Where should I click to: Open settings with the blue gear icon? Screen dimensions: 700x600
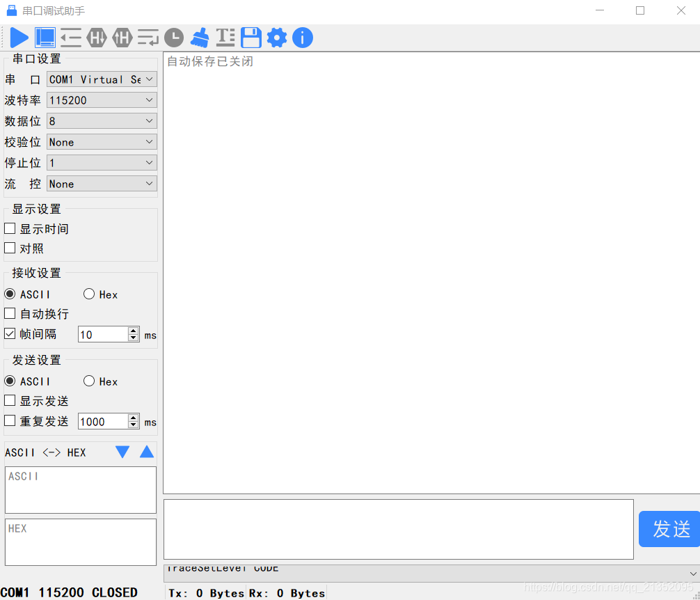[x=277, y=38]
